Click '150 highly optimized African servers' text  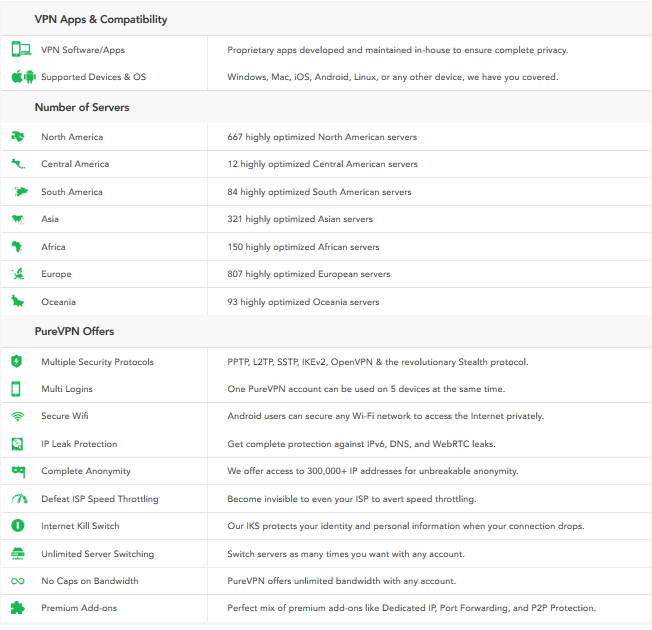coord(303,247)
